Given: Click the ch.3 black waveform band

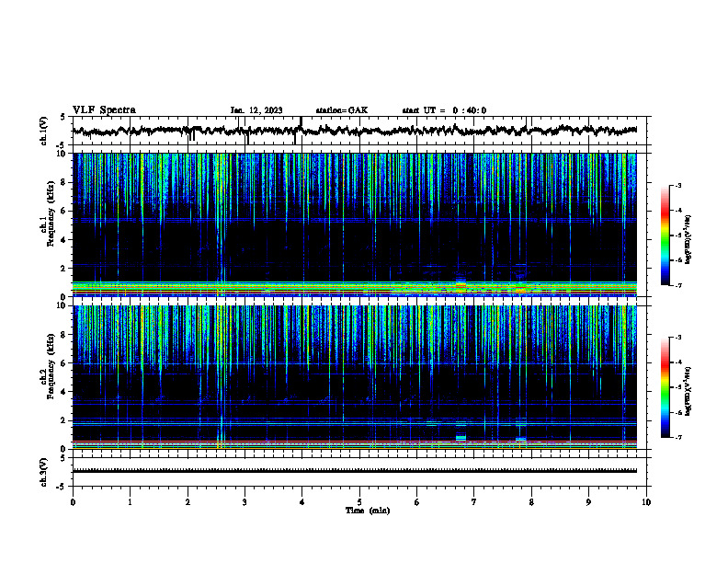Looking at the screenshot, I should tap(355, 471).
